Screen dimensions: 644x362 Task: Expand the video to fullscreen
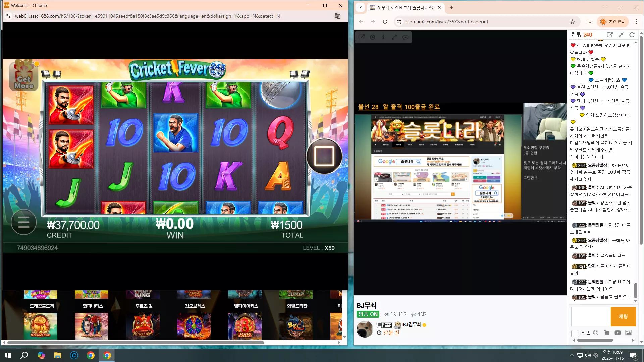(x=394, y=37)
